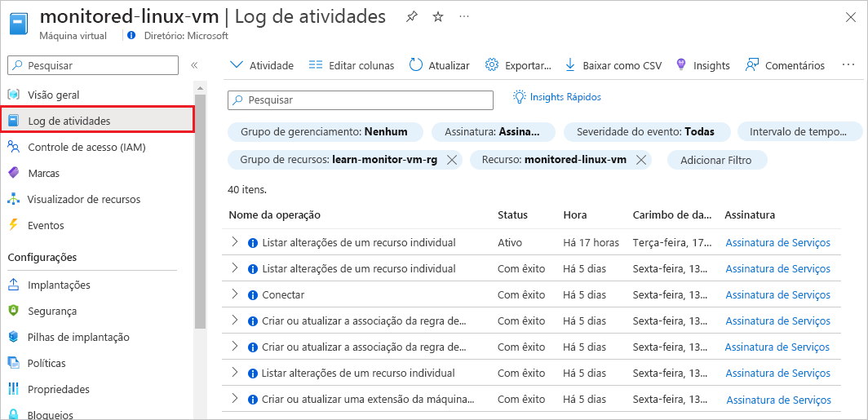Pin the monitored-linux-vm blade with pushpin icon

tap(411, 17)
